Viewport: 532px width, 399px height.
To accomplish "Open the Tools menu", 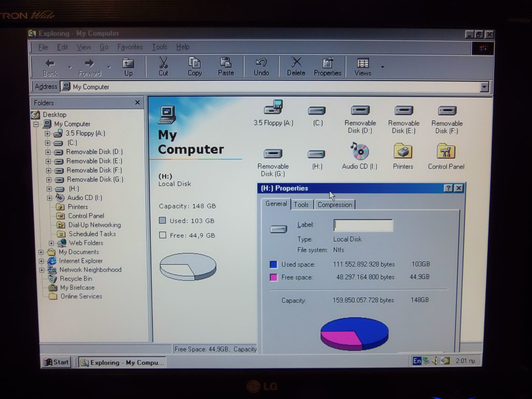I will [x=160, y=47].
